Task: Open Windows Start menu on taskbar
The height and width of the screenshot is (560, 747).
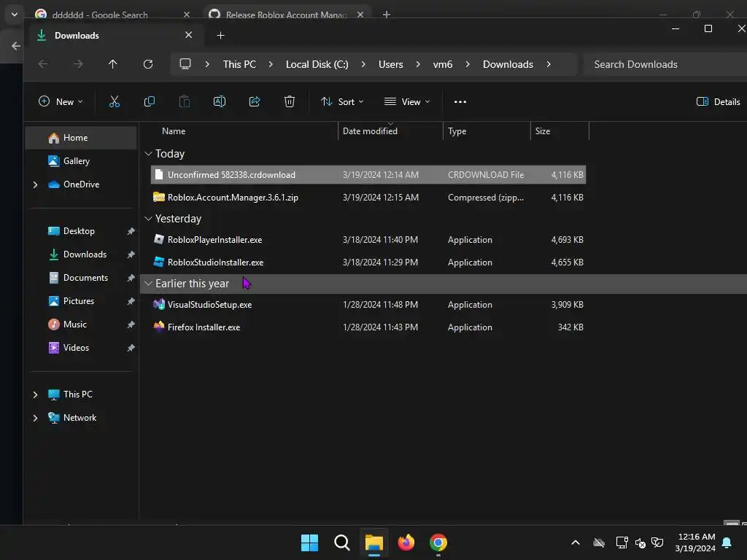Action: tap(309, 542)
